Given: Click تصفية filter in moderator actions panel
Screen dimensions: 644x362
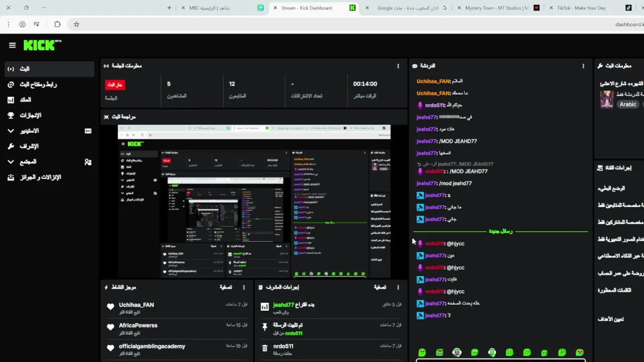Looking at the screenshot, I should pyautogui.click(x=380, y=287).
